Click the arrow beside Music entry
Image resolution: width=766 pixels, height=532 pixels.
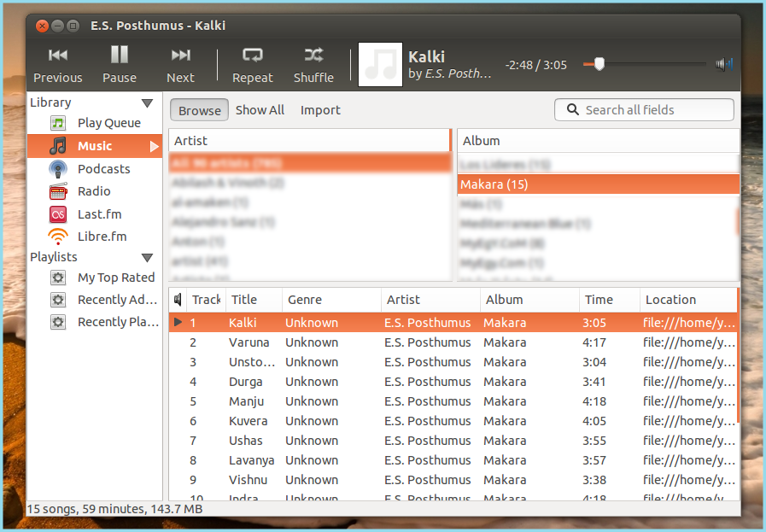tap(155, 147)
